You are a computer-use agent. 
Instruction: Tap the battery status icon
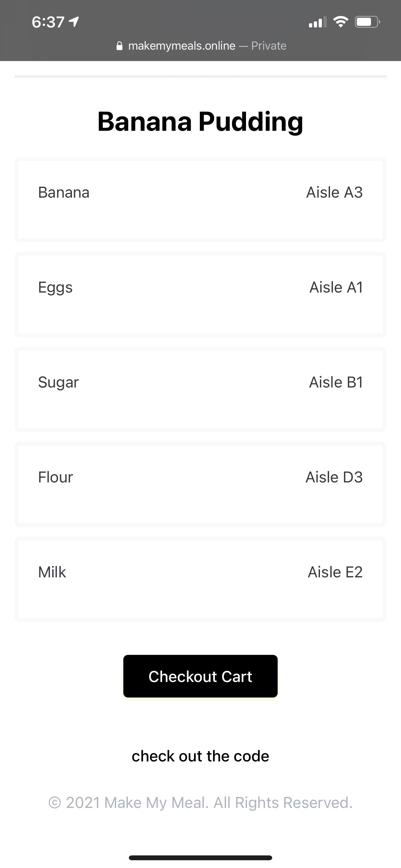pyautogui.click(x=367, y=22)
